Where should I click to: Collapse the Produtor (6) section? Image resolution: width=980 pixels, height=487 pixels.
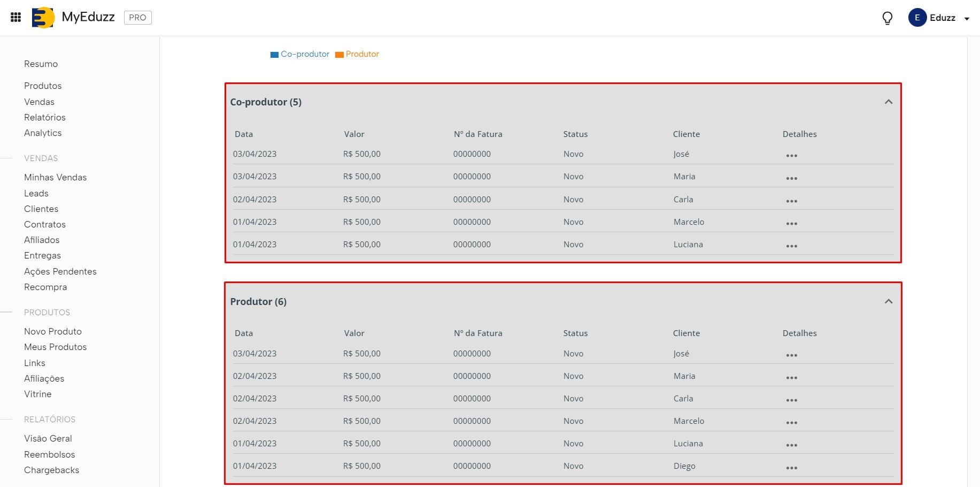[888, 301]
